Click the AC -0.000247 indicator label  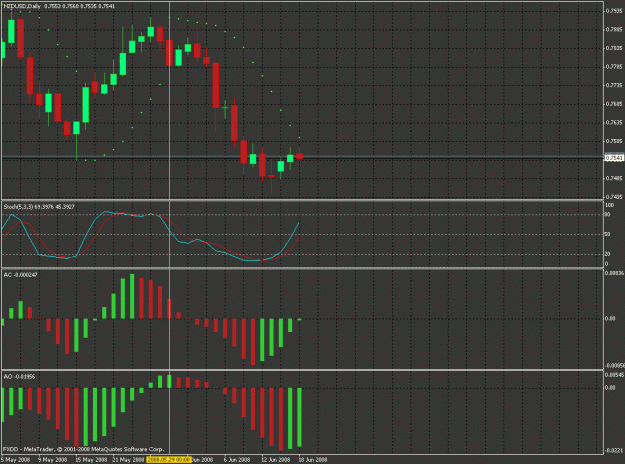(20, 275)
